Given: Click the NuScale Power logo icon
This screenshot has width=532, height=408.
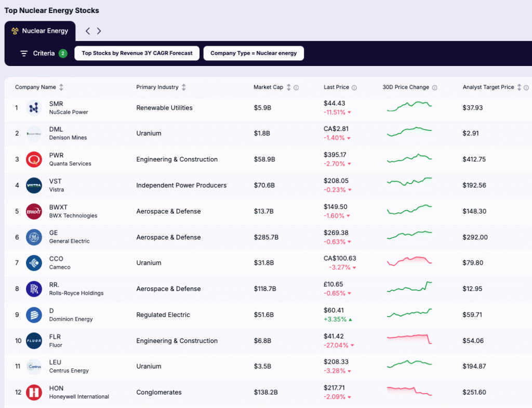Looking at the screenshot, I should (34, 108).
